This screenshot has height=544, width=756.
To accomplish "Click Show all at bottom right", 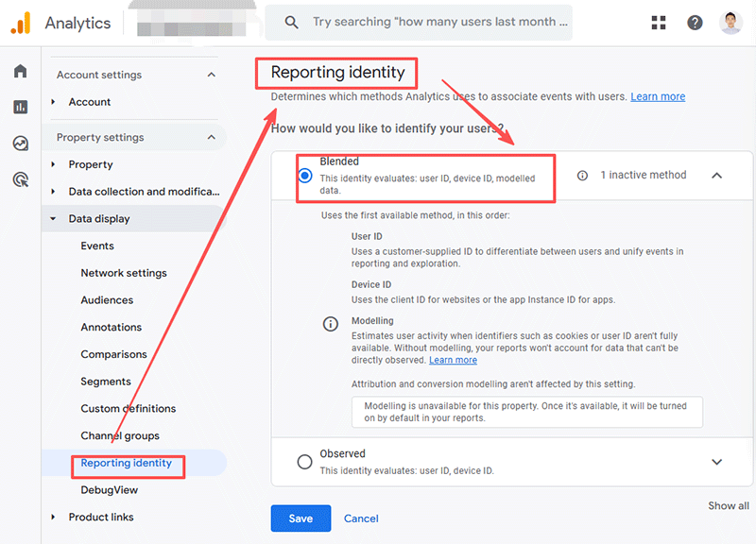I will pos(728,506).
